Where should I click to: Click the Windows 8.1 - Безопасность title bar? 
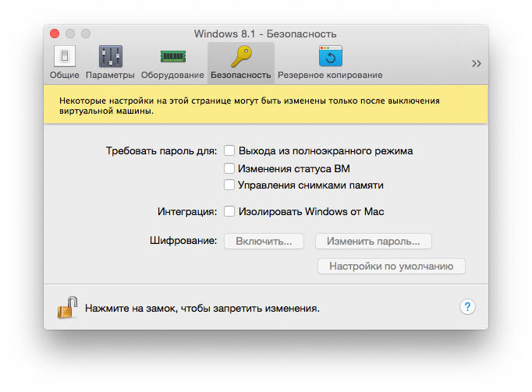[x=265, y=34]
